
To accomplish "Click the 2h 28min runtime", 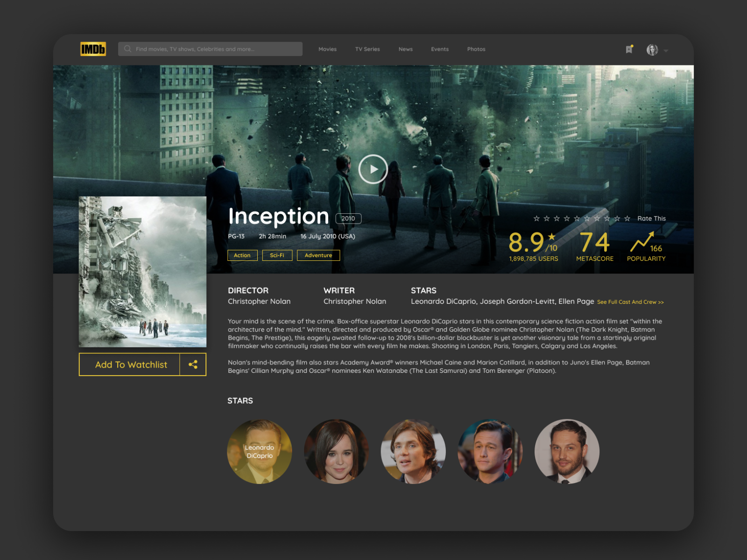I will (x=273, y=236).
